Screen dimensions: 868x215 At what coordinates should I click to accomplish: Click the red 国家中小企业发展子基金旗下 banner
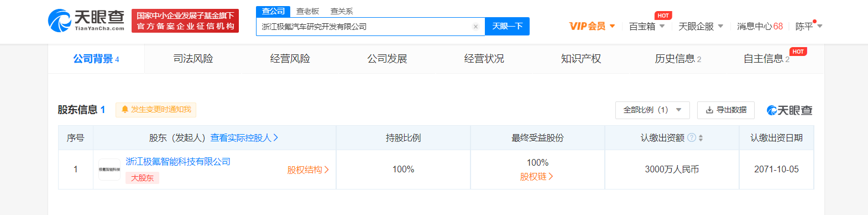tap(185, 21)
